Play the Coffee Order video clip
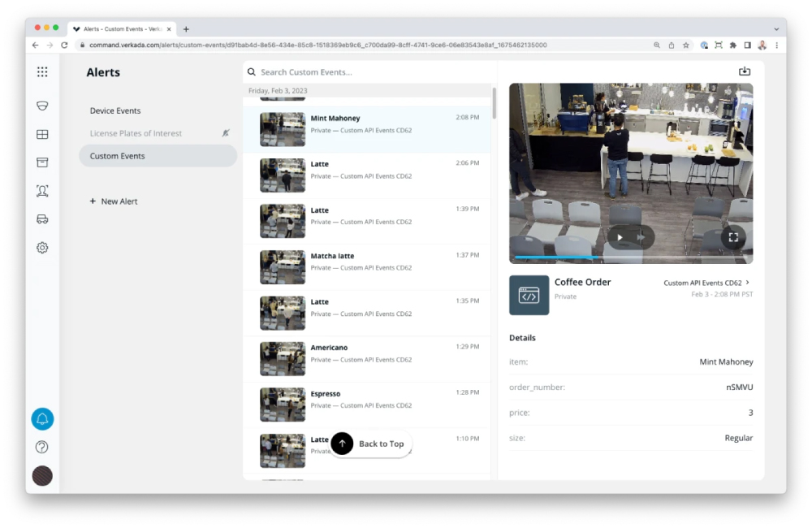 click(x=620, y=237)
